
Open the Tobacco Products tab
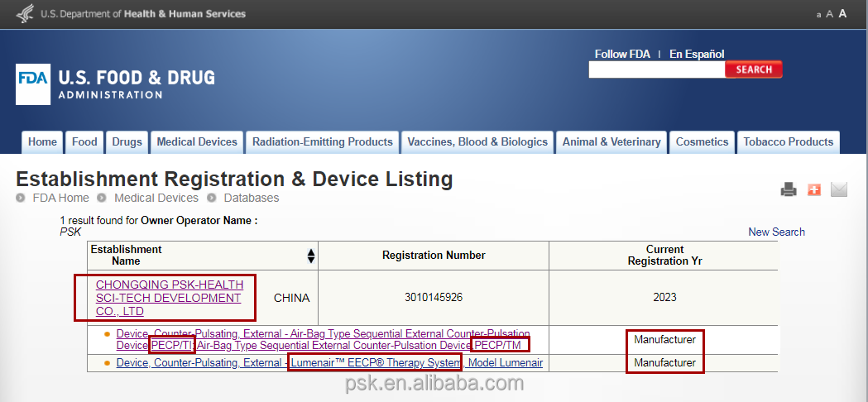click(788, 142)
